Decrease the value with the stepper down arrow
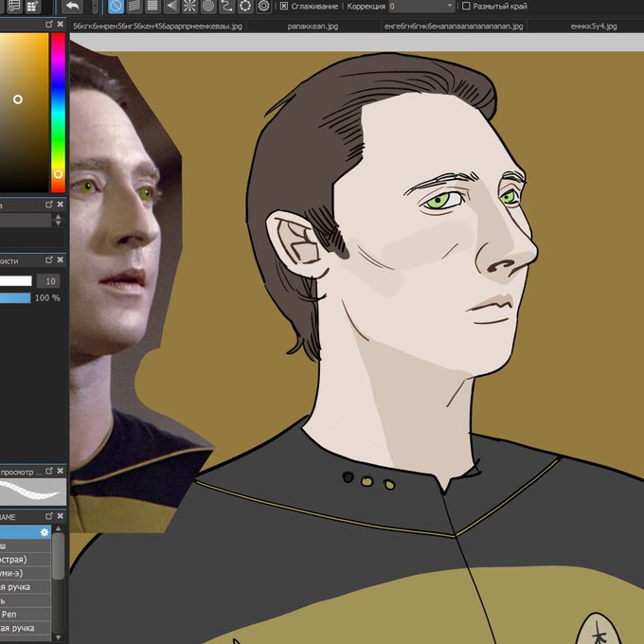The height and width of the screenshot is (644, 644). [x=59, y=223]
